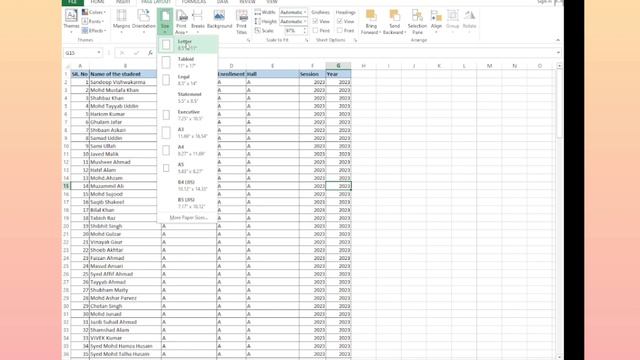Select Statement paper size
The height and width of the screenshot is (360, 640).
(x=187, y=97)
